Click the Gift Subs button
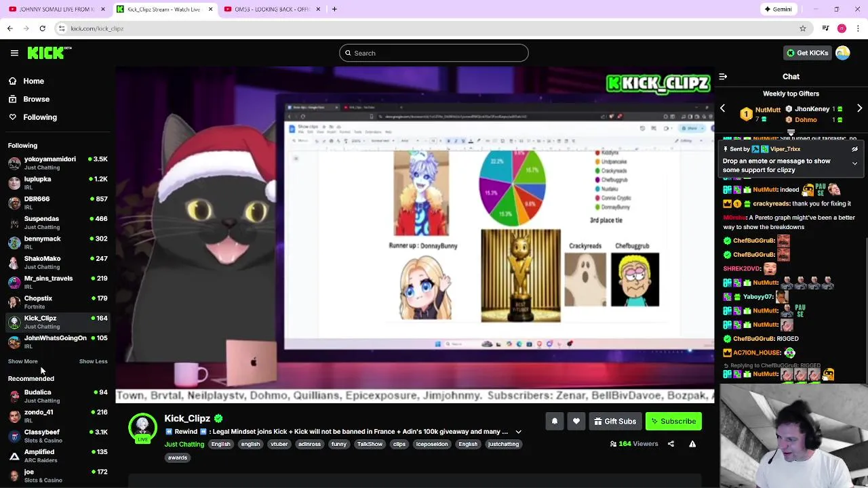 click(x=615, y=422)
